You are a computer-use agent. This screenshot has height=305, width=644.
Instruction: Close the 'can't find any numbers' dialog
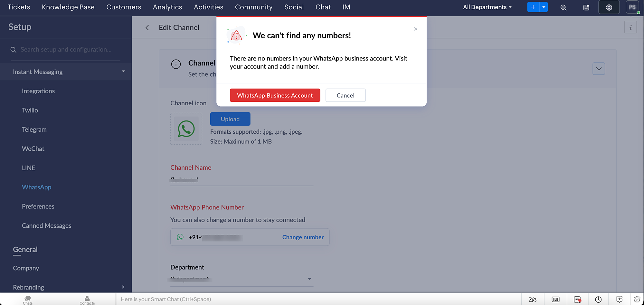tap(416, 29)
